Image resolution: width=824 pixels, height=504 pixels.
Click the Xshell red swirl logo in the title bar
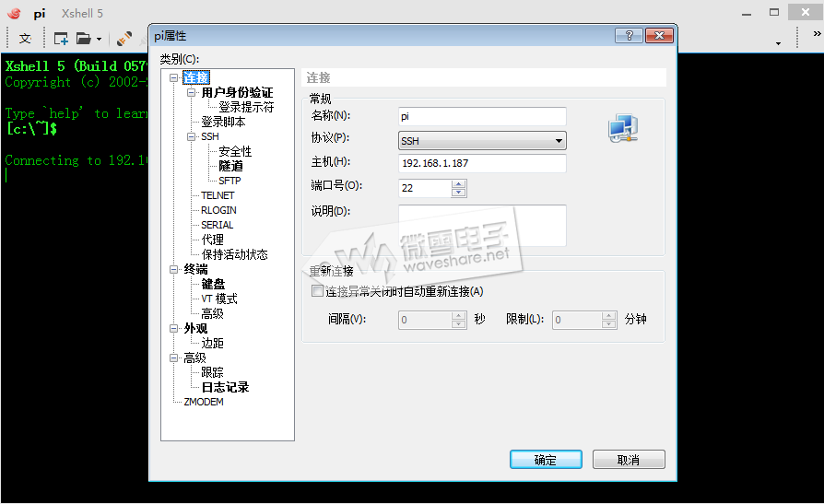click(14, 13)
